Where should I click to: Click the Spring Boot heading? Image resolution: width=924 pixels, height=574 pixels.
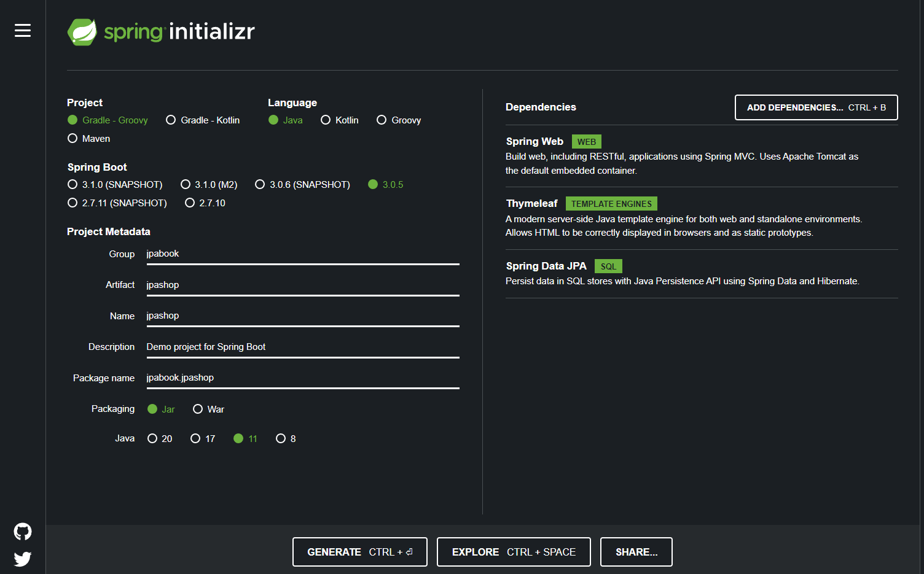[x=97, y=168]
